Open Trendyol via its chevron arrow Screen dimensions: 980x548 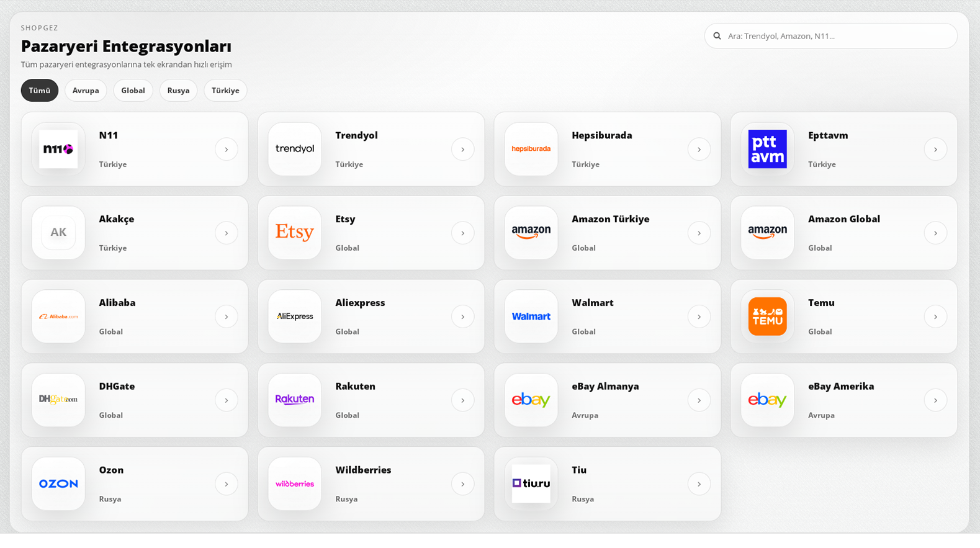tap(463, 150)
